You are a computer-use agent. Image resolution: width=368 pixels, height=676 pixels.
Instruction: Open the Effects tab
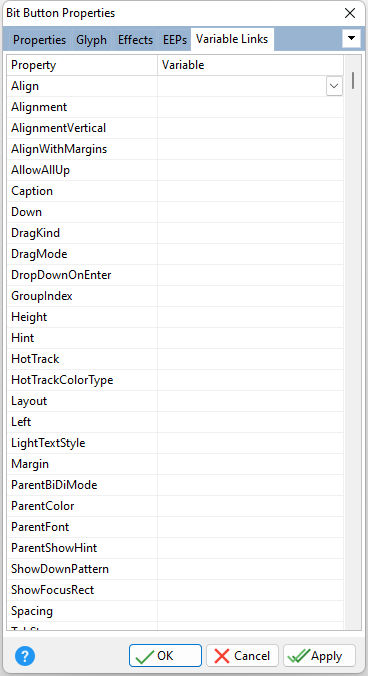coord(135,40)
